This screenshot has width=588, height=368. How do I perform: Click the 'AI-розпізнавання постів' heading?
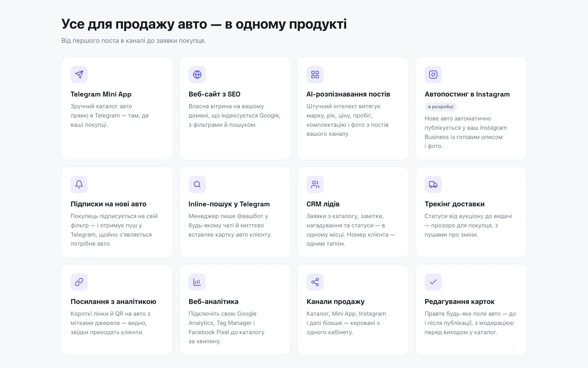point(348,94)
